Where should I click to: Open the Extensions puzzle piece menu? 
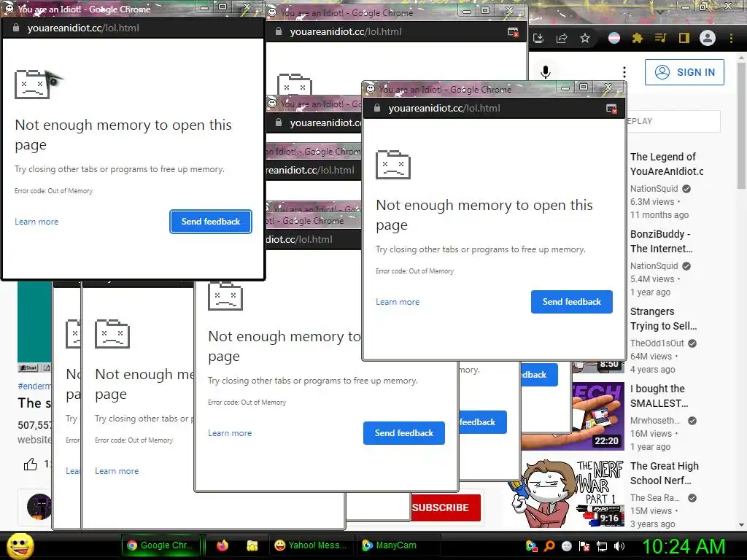coord(638,38)
